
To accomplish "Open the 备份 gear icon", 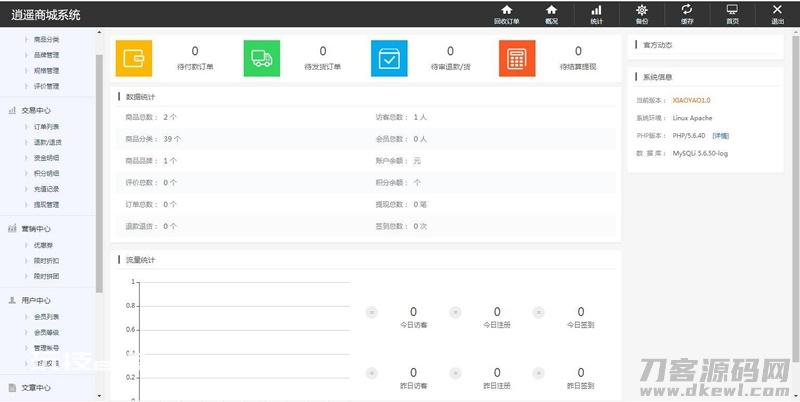I will click(641, 14).
